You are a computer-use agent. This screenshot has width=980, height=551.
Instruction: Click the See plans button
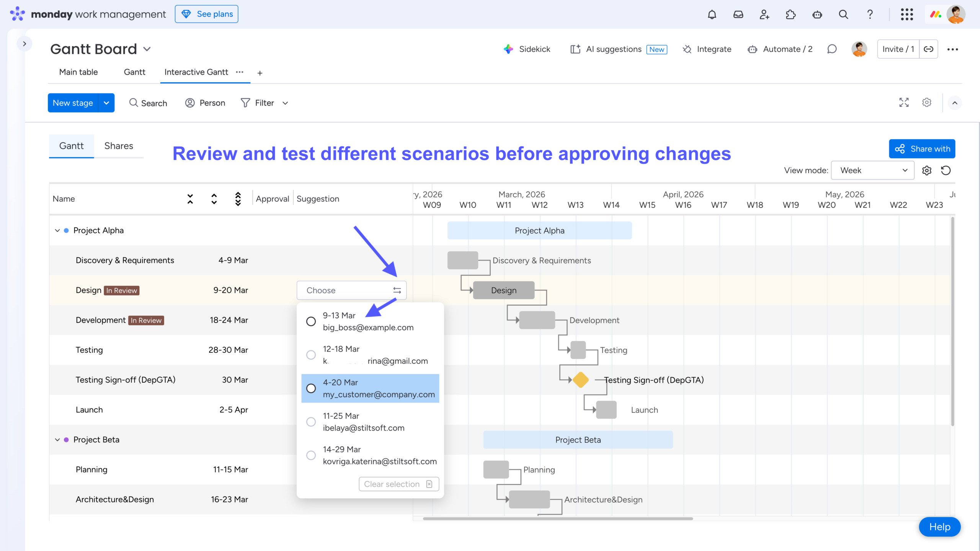206,13
